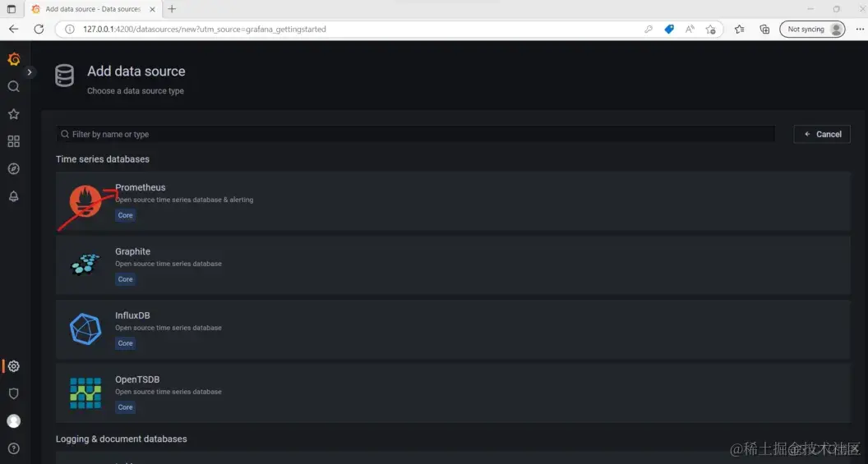
Task: Click the Core badge under InfluxDB
Action: click(125, 343)
